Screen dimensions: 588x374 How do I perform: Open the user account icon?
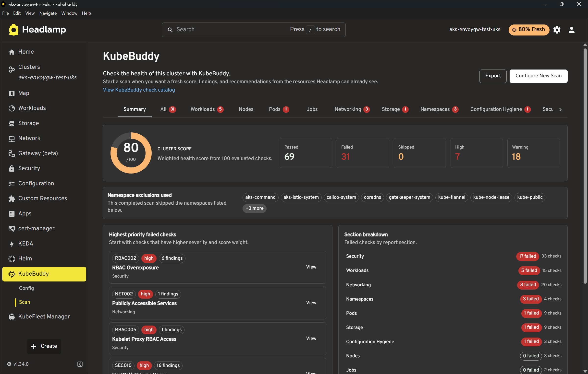572,30
